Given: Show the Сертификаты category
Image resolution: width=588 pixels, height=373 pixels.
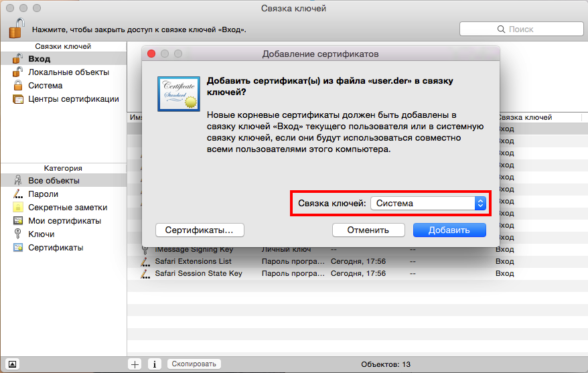Looking at the screenshot, I should 64,247.
